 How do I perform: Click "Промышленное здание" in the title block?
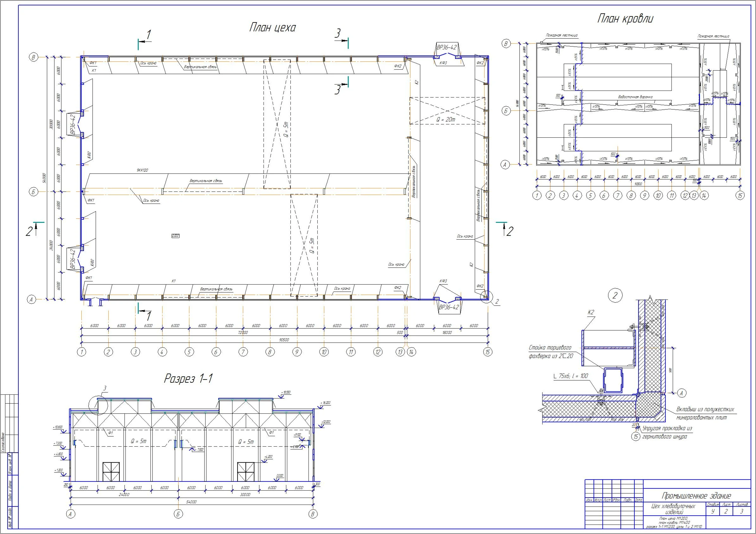click(x=696, y=495)
